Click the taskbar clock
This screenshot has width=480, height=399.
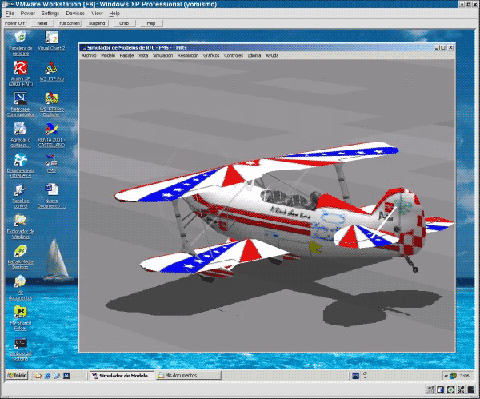[465, 375]
